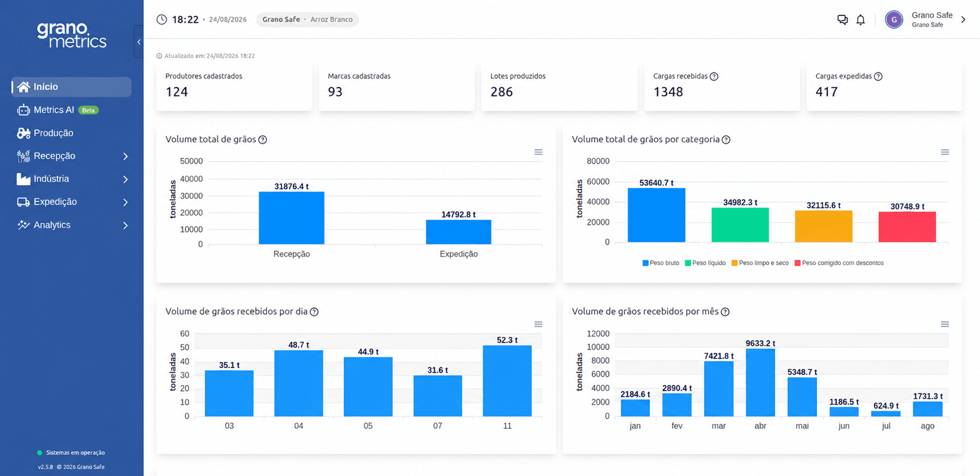
Task: Click Lotes produzidos card
Action: pos(559,87)
